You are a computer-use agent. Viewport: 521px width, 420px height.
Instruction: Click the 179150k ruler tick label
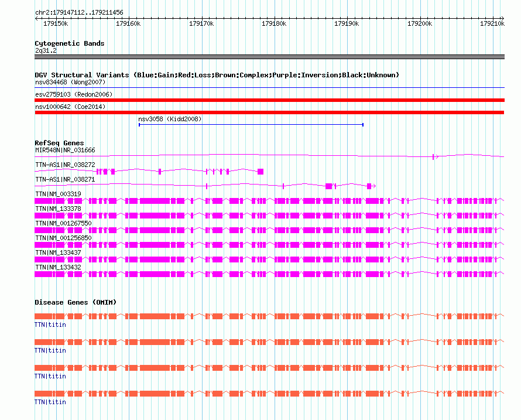pos(56,23)
